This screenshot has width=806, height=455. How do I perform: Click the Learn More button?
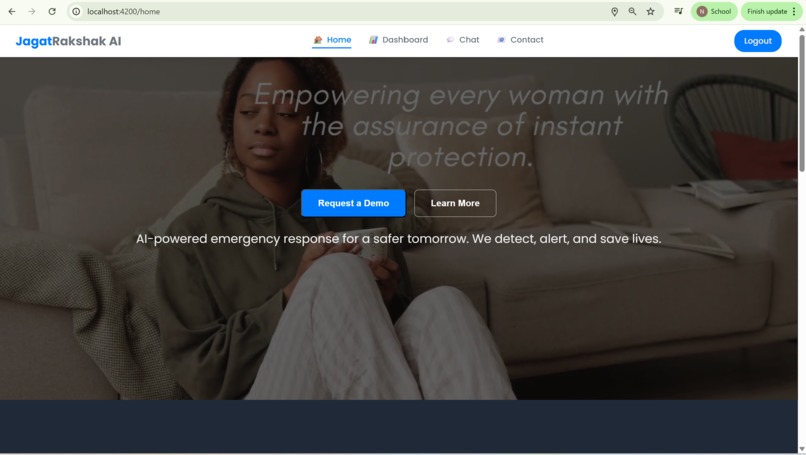(x=455, y=203)
